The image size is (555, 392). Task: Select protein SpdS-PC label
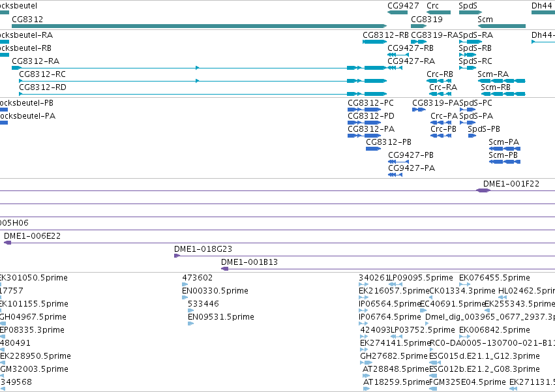click(x=475, y=102)
